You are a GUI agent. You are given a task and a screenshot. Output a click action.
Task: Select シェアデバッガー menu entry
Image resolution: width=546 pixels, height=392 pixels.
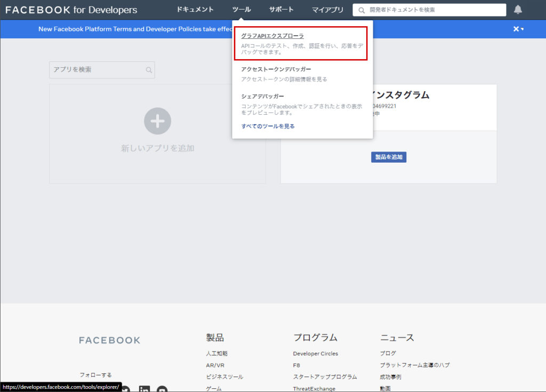[x=262, y=97]
